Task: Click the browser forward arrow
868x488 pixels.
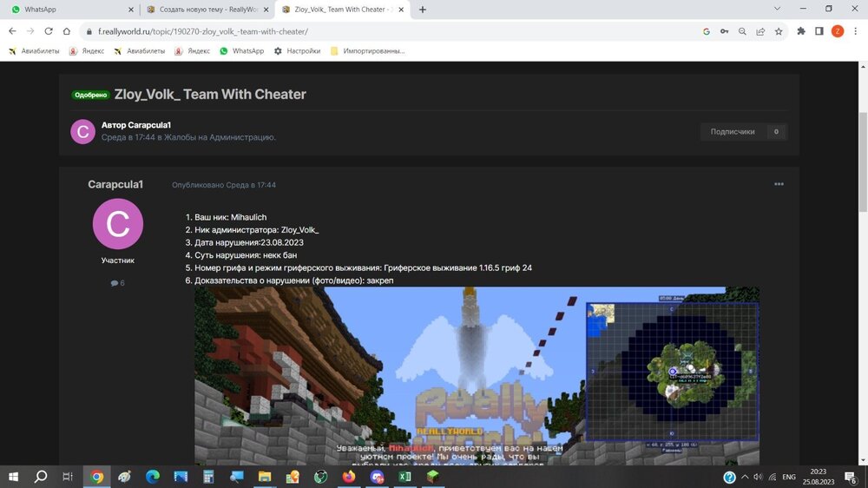Action: click(x=30, y=31)
